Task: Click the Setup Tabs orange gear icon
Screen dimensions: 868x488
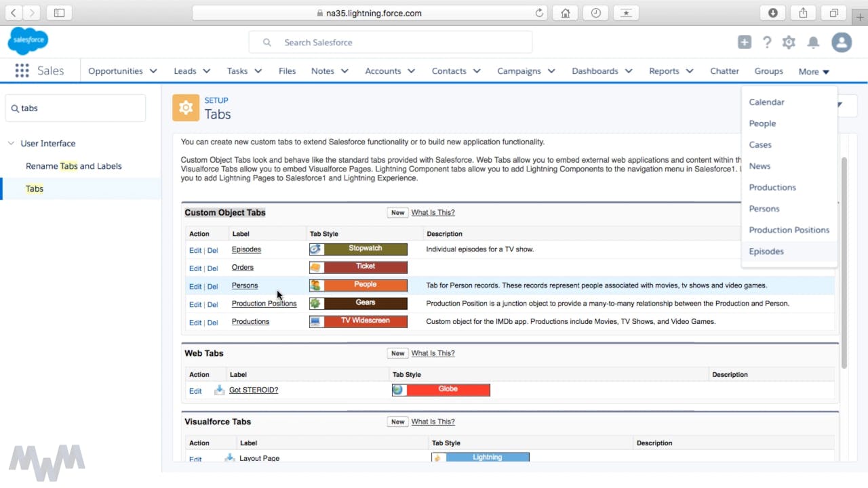Action: coord(186,108)
